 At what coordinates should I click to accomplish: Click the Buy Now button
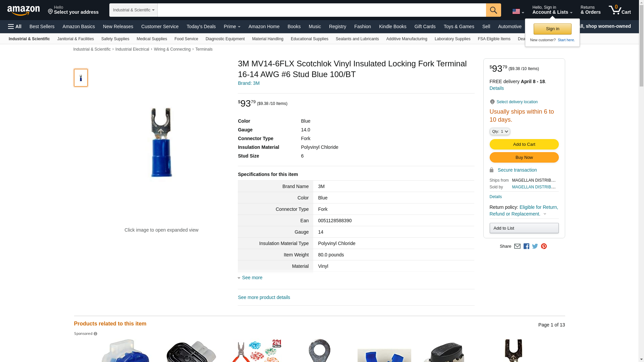[524, 157]
